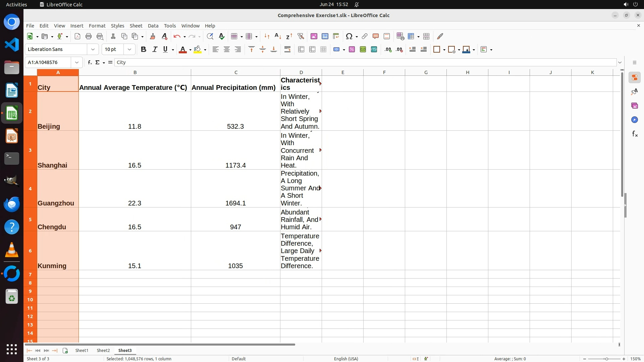Open the Data menu
Screen dimensions: 644x362
click(x=153, y=26)
